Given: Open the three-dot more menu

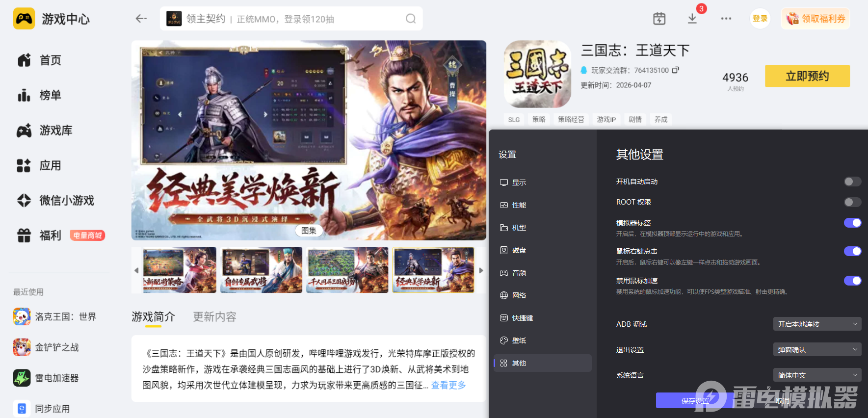Looking at the screenshot, I should click(726, 19).
